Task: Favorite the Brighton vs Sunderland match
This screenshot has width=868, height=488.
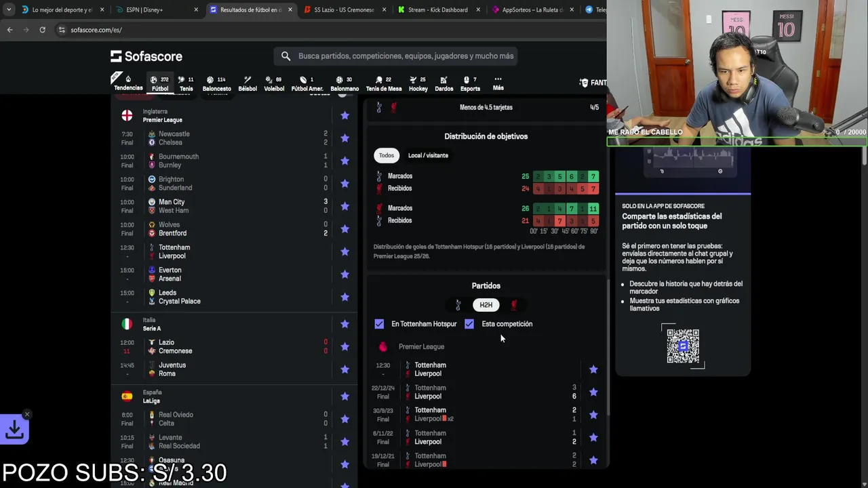Action: [x=344, y=184]
